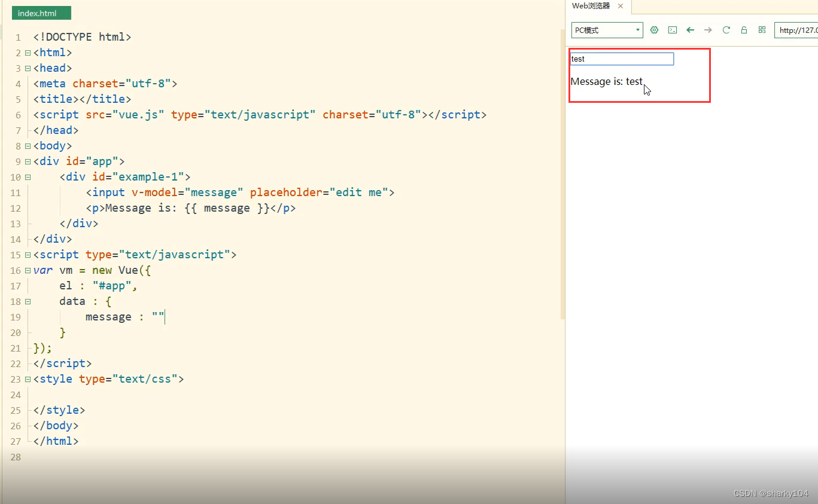This screenshot has height=504, width=818.
Task: Close the Web浏览器 tab
Action: coord(621,6)
